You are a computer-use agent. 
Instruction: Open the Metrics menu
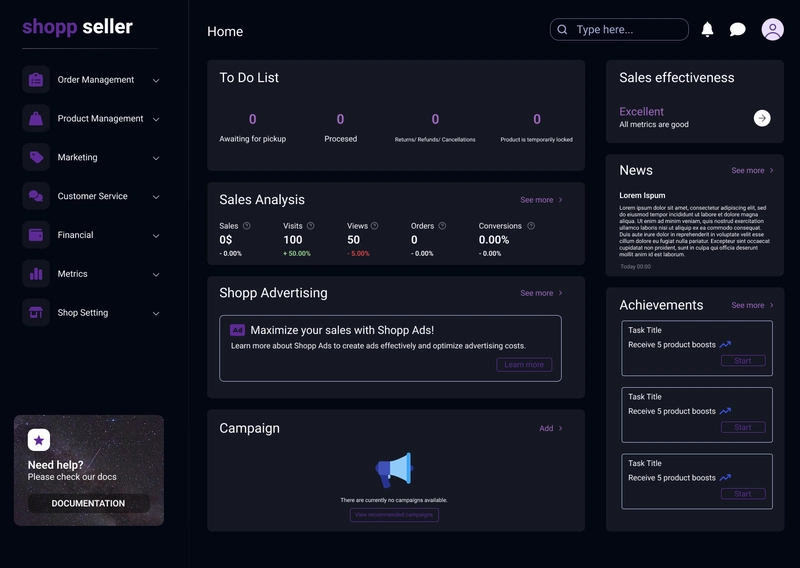pyautogui.click(x=91, y=274)
